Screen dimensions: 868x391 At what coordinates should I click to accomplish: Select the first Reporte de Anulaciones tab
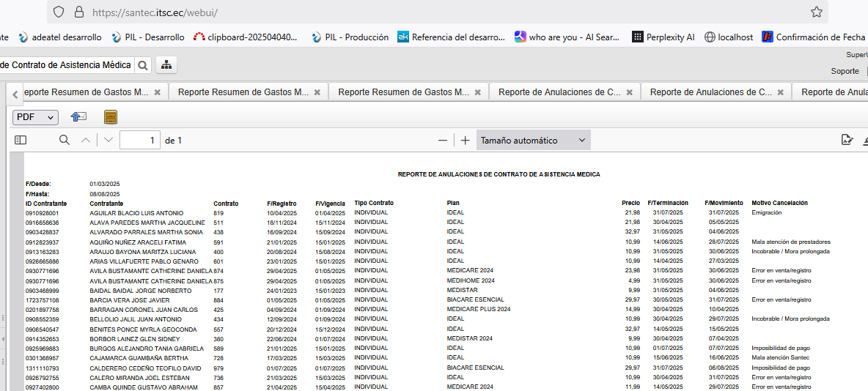tap(559, 92)
